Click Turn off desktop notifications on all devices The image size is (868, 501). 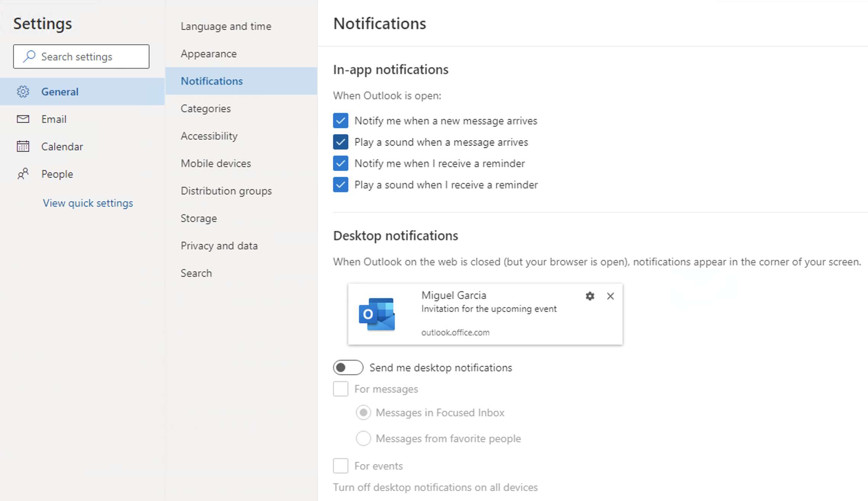435,487
